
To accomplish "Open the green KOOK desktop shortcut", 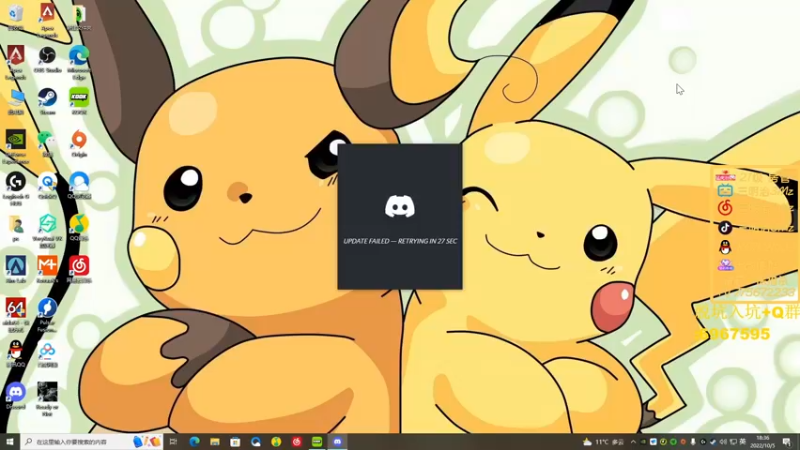I will pyautogui.click(x=79, y=101).
